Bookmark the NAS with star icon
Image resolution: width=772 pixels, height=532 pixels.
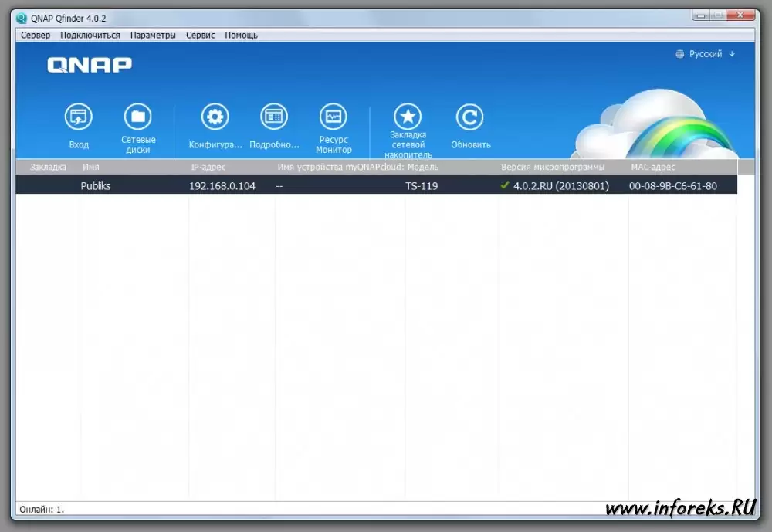(x=408, y=117)
